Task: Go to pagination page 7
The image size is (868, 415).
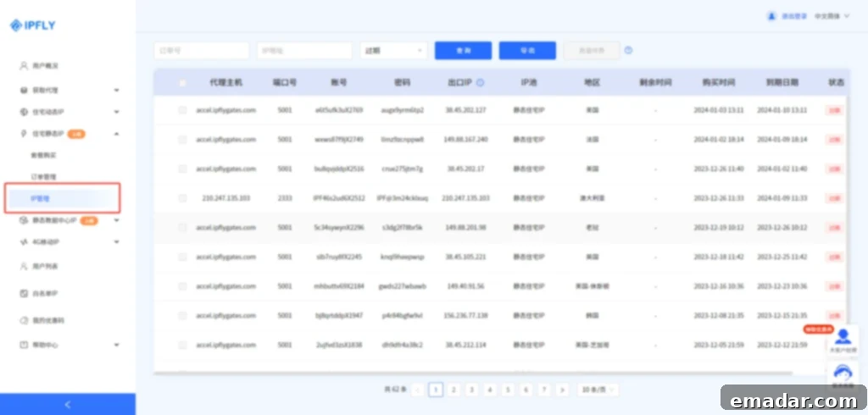Action: point(544,390)
